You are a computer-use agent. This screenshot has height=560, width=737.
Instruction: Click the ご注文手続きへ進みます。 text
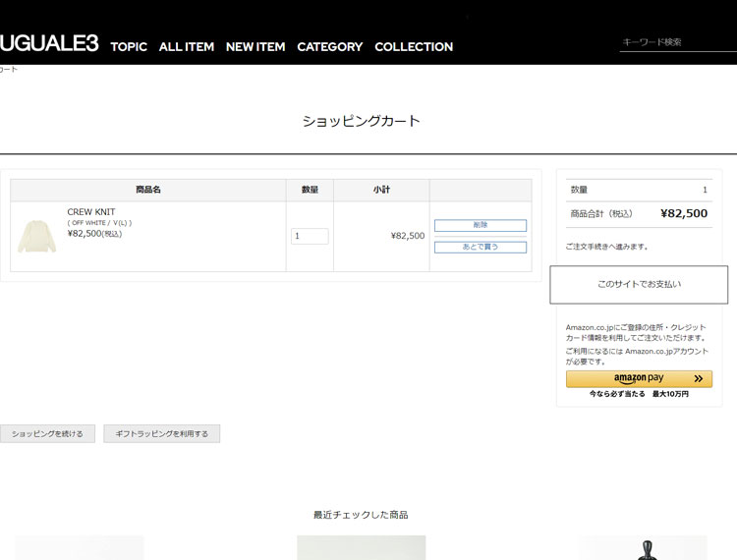tap(607, 247)
